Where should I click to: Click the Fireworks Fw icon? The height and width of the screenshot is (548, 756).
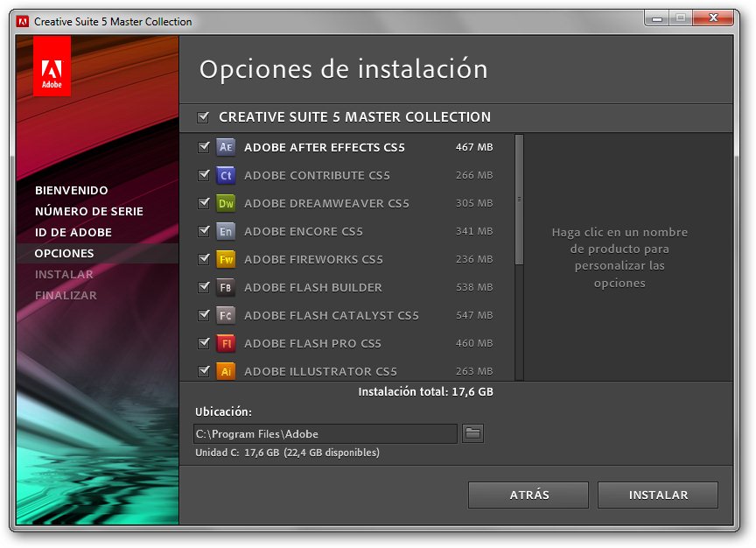[x=226, y=259]
